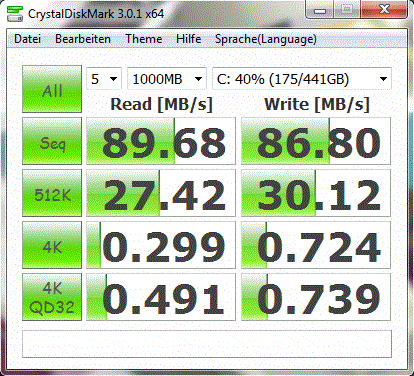Start the 4K QD32 benchmark test
Viewport: 414px width, 376px height.
tap(52, 297)
